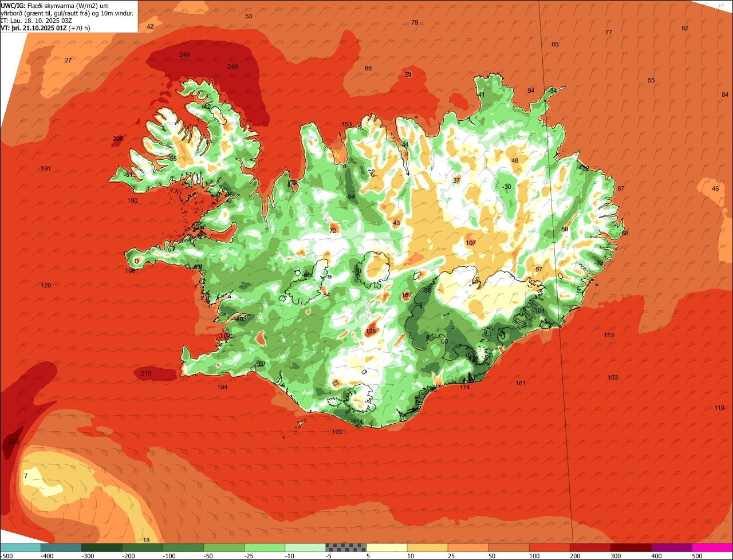Click the value '59' near the east coast
Viewport: 733px width, 560px height.
(565, 229)
